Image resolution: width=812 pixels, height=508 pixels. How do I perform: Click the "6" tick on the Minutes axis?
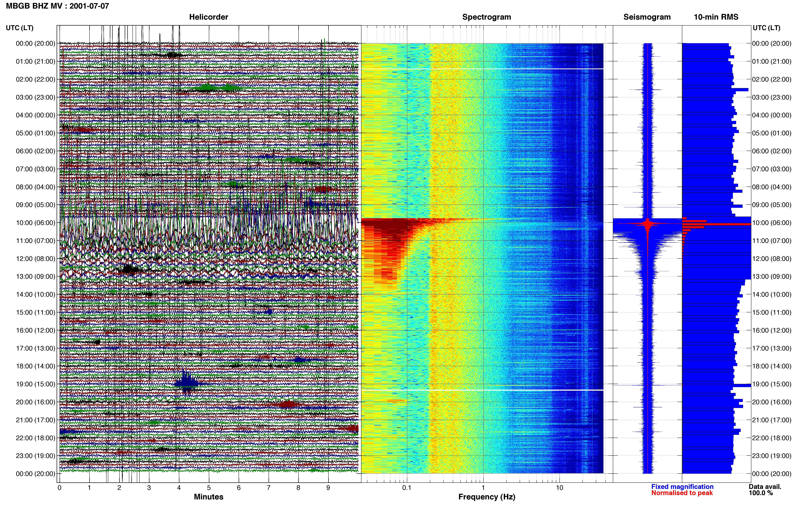[239, 488]
